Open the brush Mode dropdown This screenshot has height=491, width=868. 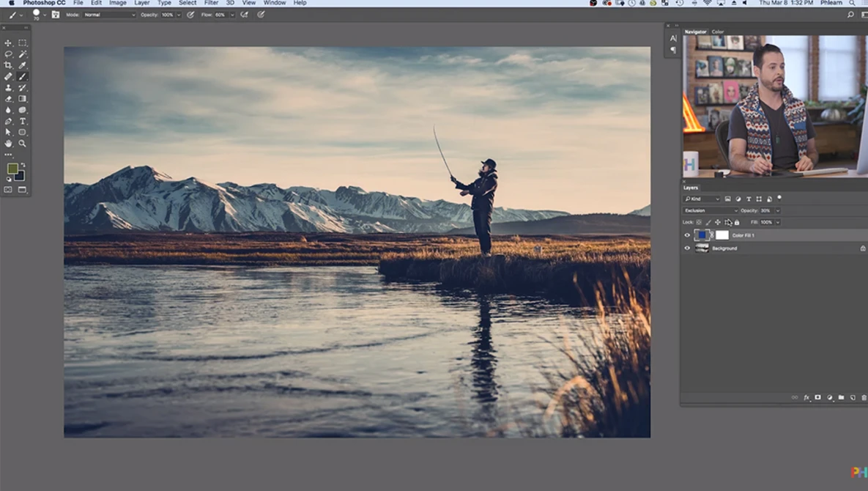110,15
